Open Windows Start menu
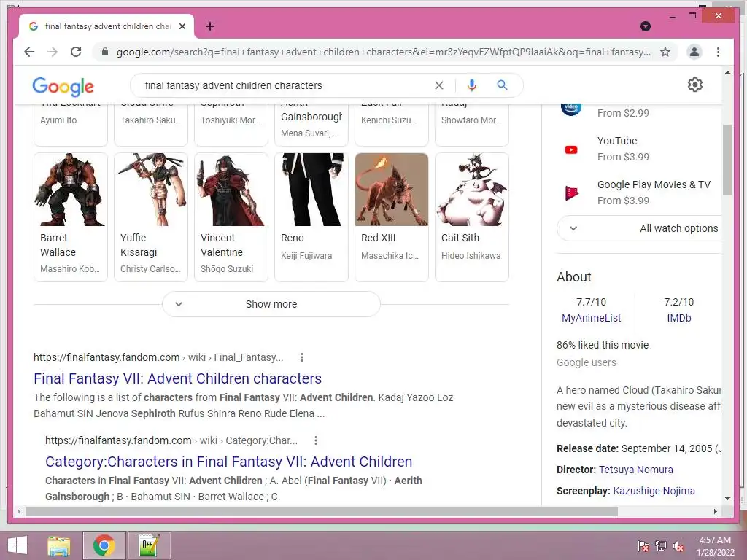 coord(18,545)
